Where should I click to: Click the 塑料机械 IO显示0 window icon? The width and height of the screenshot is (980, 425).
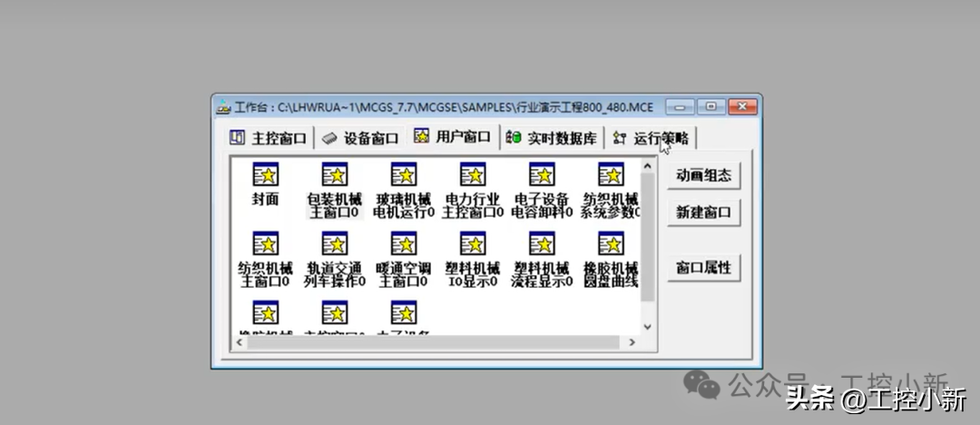click(472, 244)
